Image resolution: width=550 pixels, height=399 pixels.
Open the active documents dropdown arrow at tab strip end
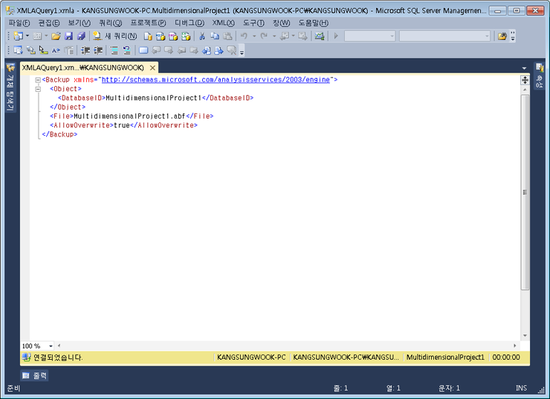click(524, 68)
